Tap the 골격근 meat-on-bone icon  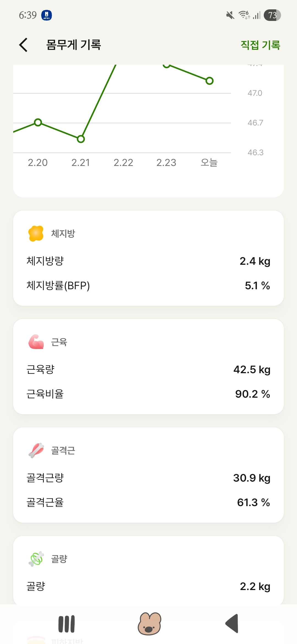pyautogui.click(x=36, y=450)
